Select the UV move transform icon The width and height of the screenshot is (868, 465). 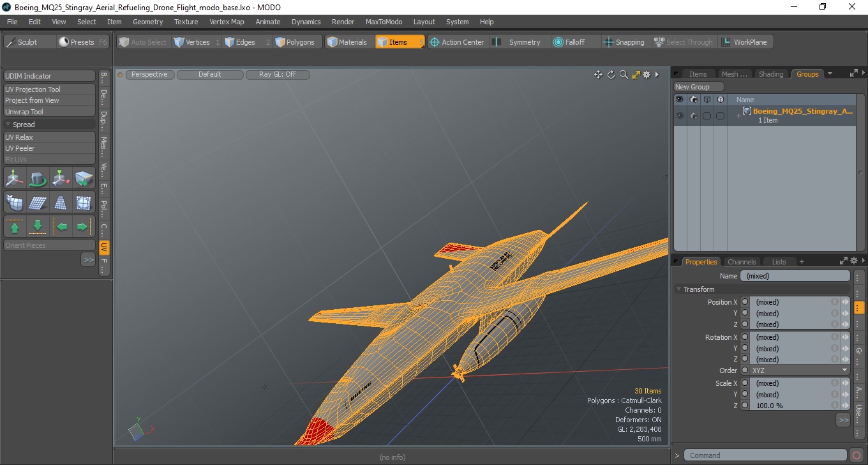point(15,178)
